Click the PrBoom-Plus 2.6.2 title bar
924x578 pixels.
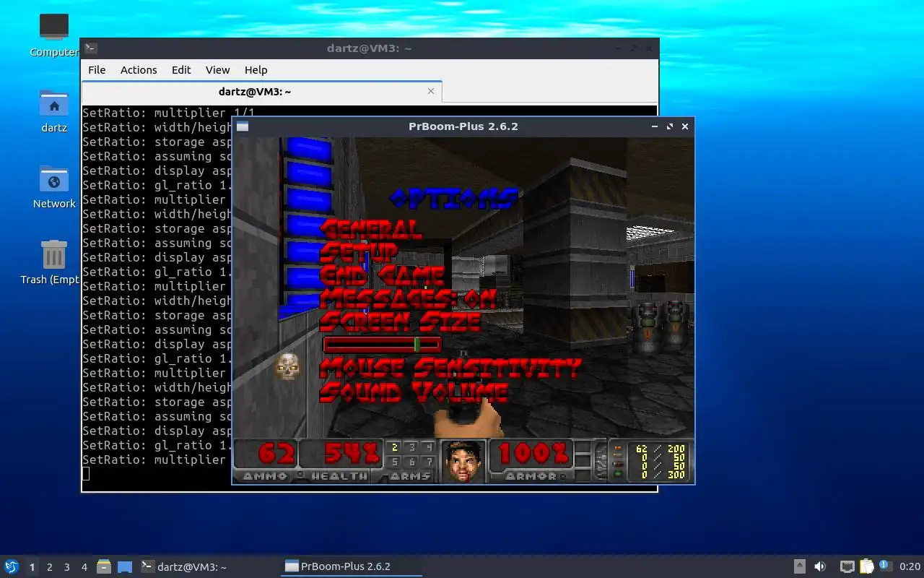click(463, 126)
